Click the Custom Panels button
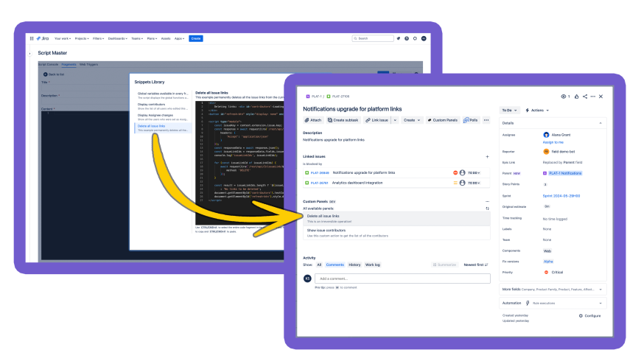Screen dimensions: 641x364 pyautogui.click(x=442, y=120)
